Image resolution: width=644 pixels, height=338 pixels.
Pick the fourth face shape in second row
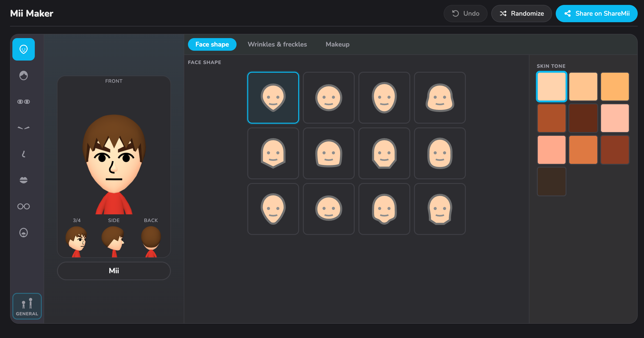coord(440,153)
